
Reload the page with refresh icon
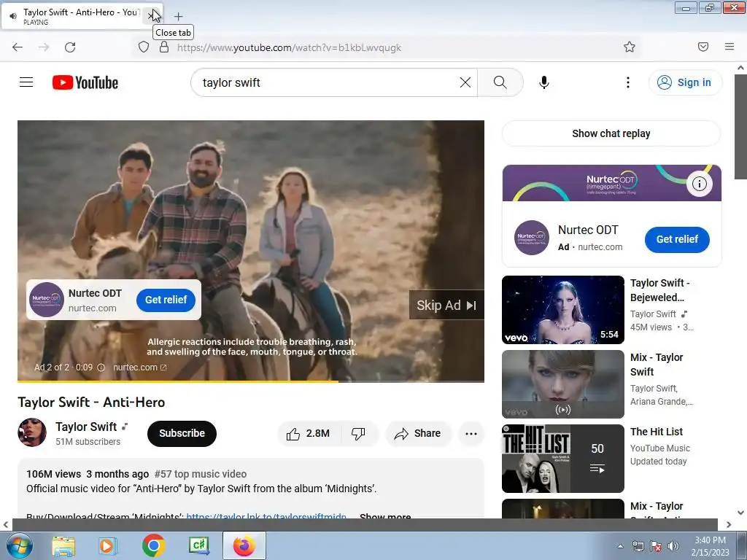[70, 47]
